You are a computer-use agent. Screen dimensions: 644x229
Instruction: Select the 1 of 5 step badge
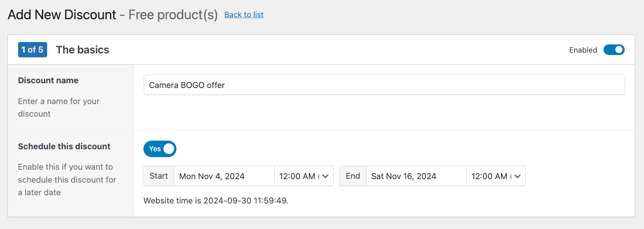32,49
